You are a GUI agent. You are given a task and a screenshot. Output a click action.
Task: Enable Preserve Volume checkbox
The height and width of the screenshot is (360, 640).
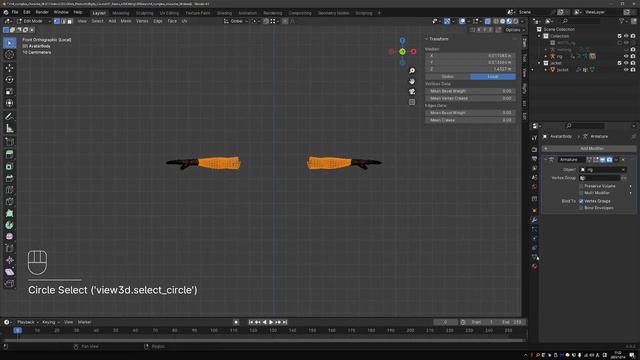pyautogui.click(x=581, y=186)
